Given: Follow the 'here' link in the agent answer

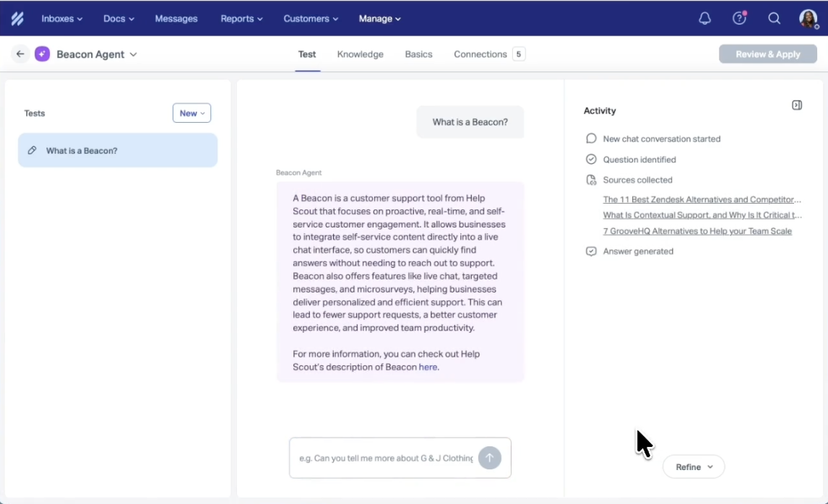Looking at the screenshot, I should (428, 367).
